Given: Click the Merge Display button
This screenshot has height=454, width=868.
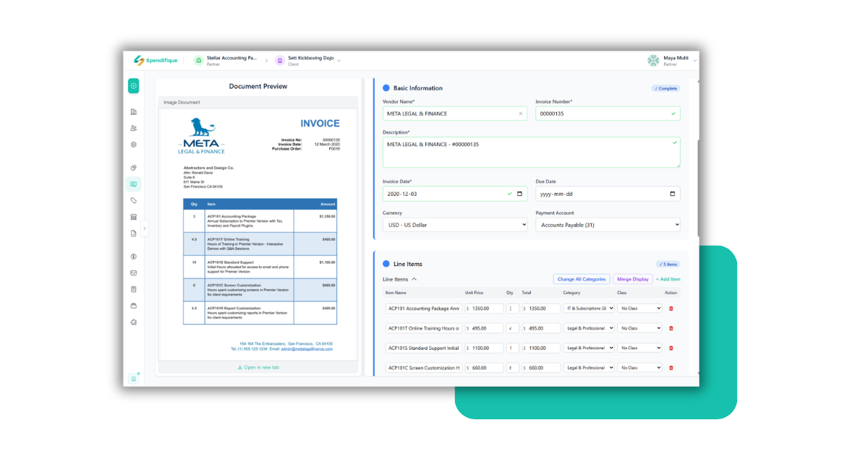Looking at the screenshot, I should (x=633, y=279).
